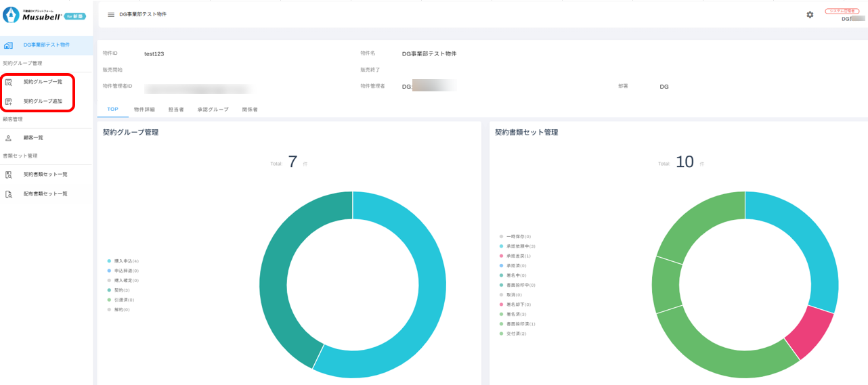This screenshot has height=385, width=868.
Task: Click the 契約グループ一覧 list icon
Action: [8, 82]
